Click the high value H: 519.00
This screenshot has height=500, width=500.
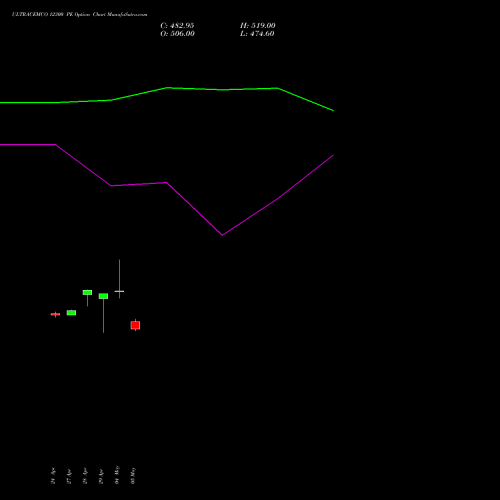pos(258,26)
